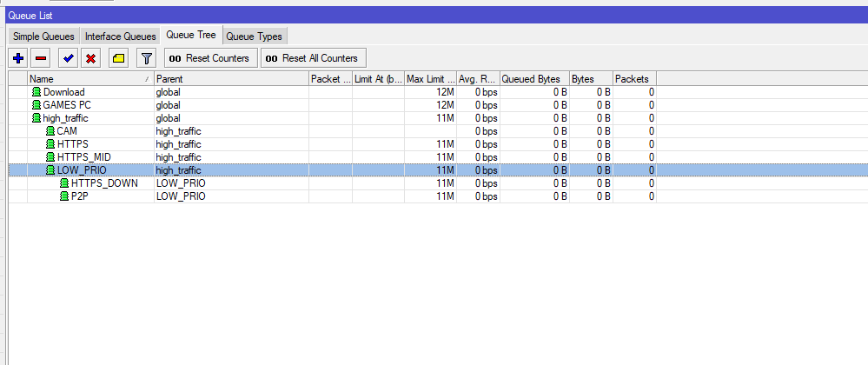
Task: Click the HTTPS_MID queue icon
Action: (50, 157)
